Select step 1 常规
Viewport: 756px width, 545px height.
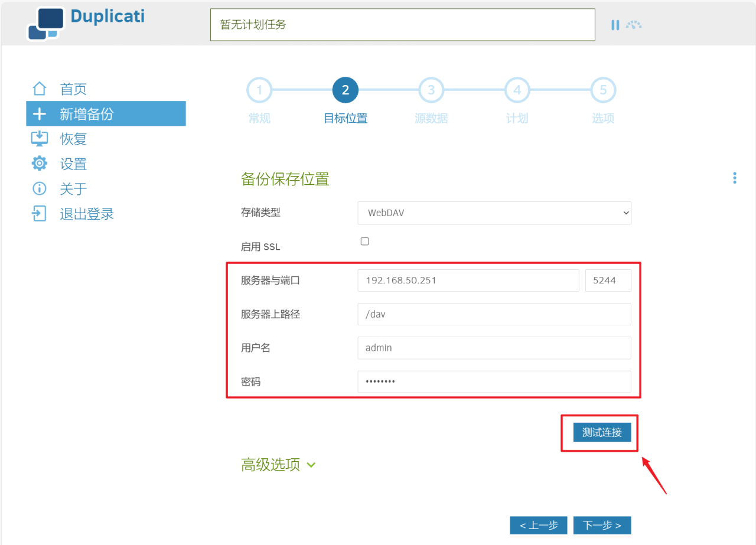[259, 90]
